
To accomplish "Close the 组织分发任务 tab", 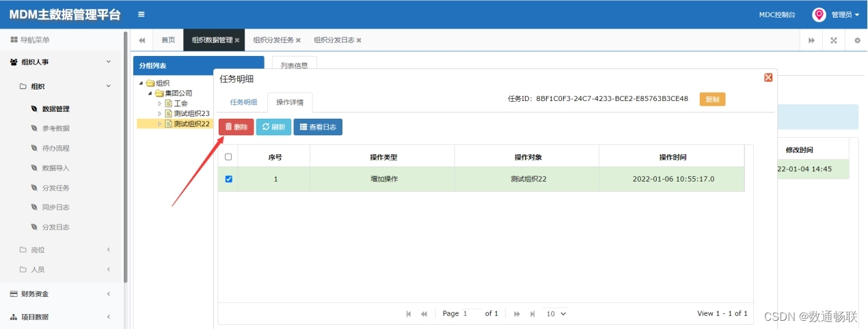I will [298, 40].
